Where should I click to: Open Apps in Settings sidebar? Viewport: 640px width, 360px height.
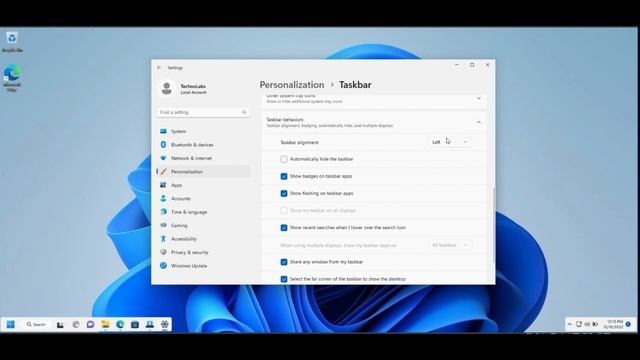point(203,185)
